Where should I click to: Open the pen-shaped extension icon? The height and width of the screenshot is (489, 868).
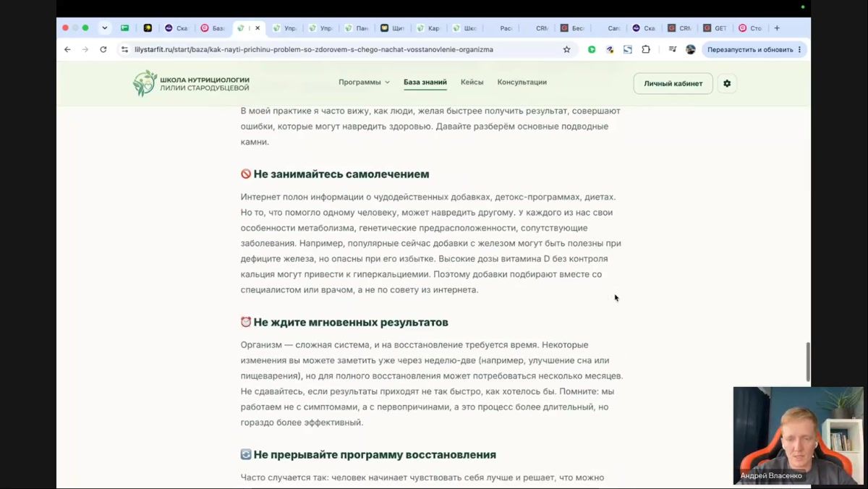coord(610,49)
